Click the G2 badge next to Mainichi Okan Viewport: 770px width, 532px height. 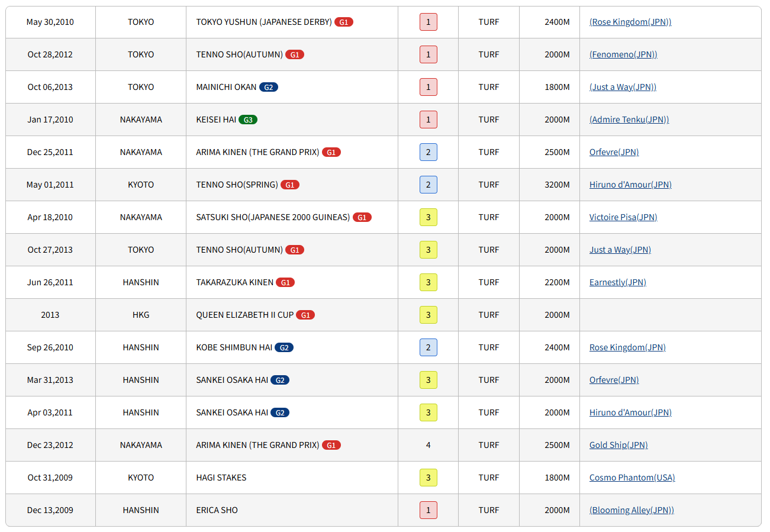[x=269, y=87]
